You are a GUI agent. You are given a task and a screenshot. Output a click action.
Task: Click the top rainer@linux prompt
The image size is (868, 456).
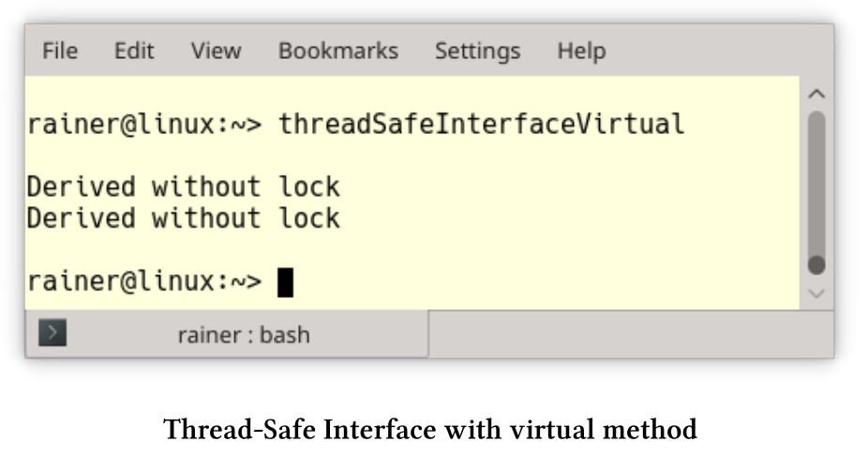tap(144, 125)
